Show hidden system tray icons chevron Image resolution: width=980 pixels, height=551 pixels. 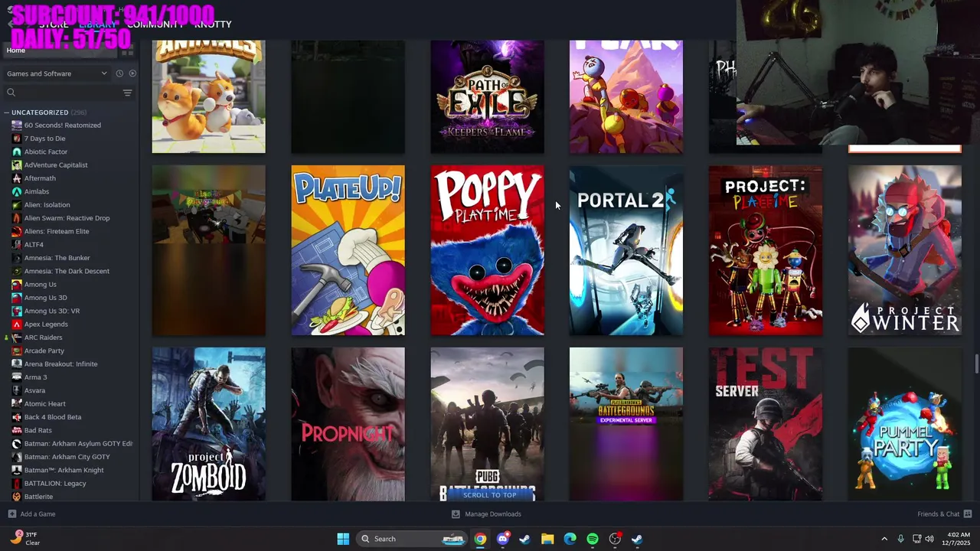[884, 539]
